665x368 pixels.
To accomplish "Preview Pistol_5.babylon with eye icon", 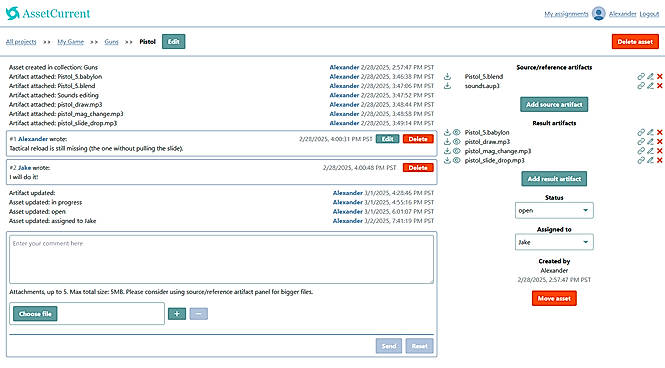I will (456, 133).
